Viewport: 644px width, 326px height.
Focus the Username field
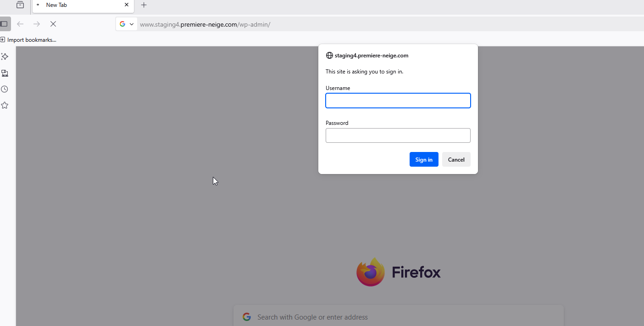tap(398, 101)
